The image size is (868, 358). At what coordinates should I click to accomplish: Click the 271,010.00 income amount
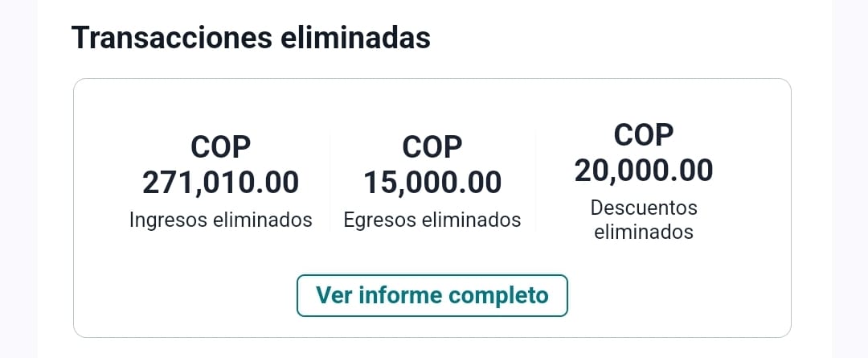click(220, 183)
